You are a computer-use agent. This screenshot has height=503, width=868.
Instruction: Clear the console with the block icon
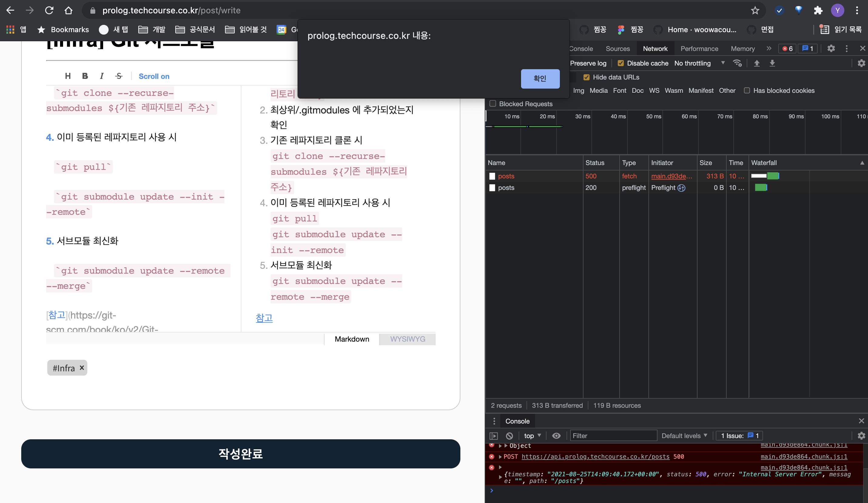pos(509,435)
